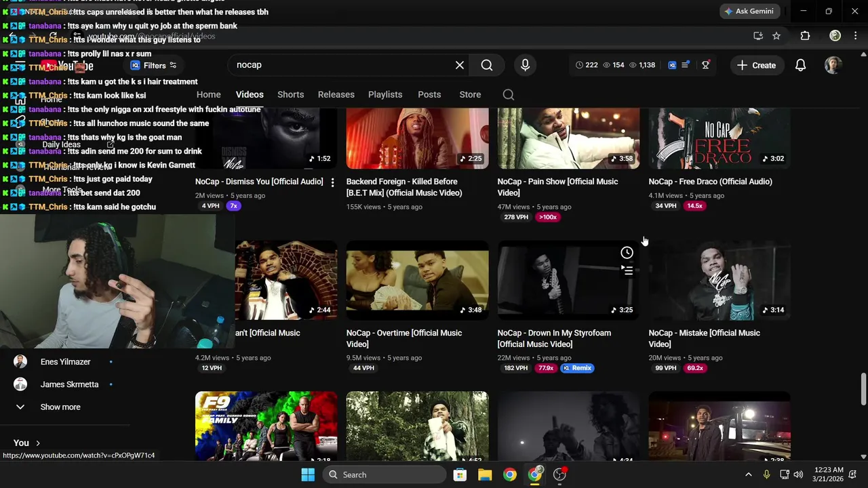Click the 69.2x badge under Mistake
The height and width of the screenshot is (488, 868).
[696, 368]
